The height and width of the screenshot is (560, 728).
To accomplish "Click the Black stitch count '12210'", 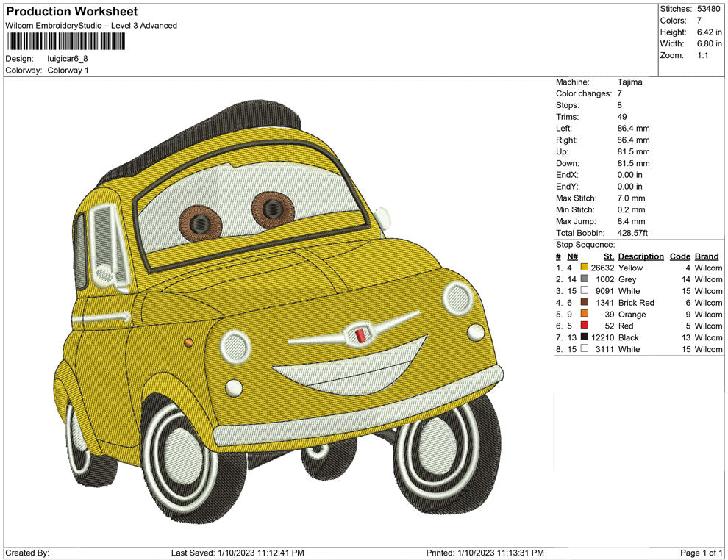I will click(x=602, y=337).
